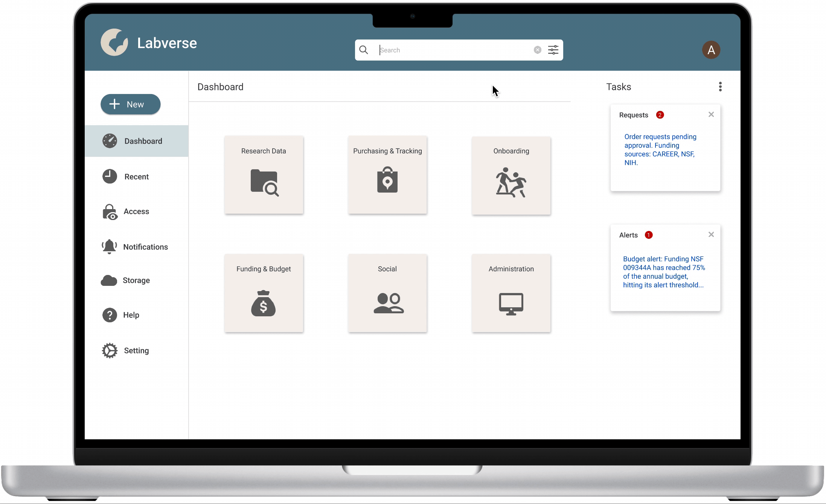Select Access in the sidebar
Screen dimensions: 826x504
point(136,211)
